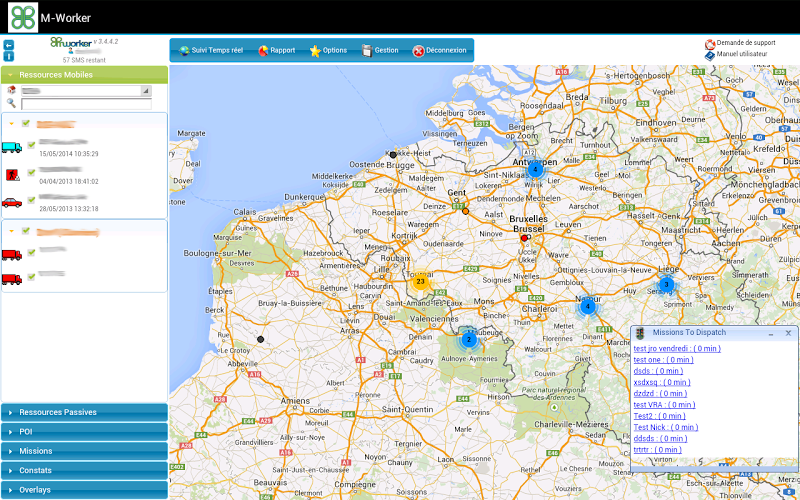Open mission 'test one'
800x500 pixels.
pyautogui.click(x=663, y=360)
